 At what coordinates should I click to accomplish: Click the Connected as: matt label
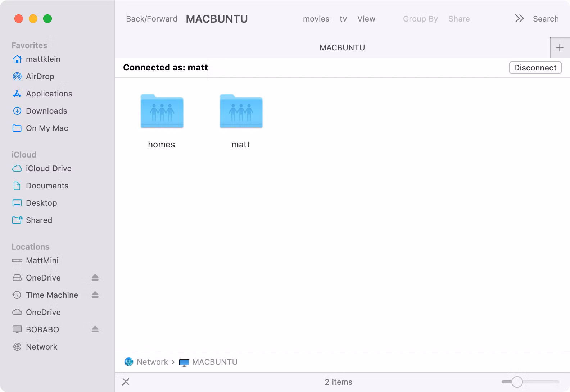pyautogui.click(x=166, y=67)
